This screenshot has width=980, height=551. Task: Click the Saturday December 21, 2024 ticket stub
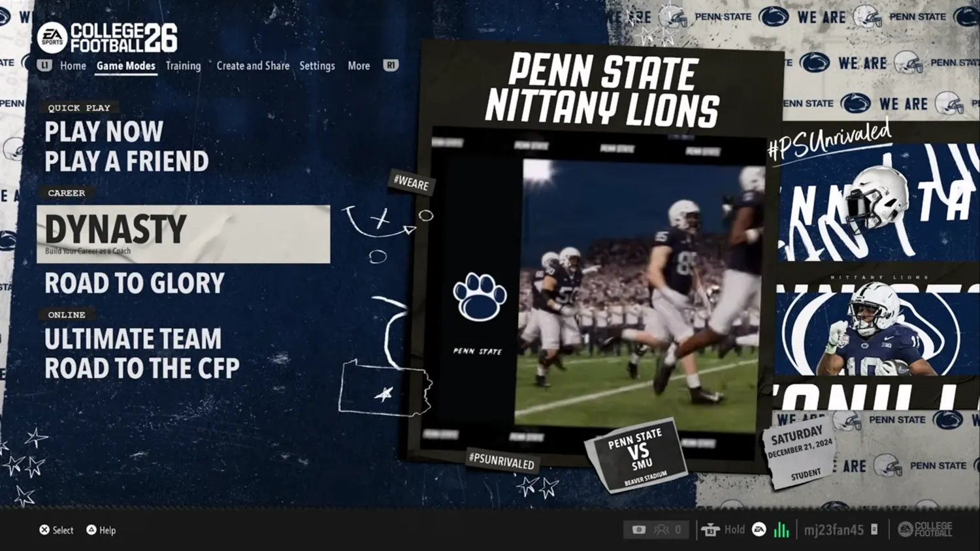(800, 454)
